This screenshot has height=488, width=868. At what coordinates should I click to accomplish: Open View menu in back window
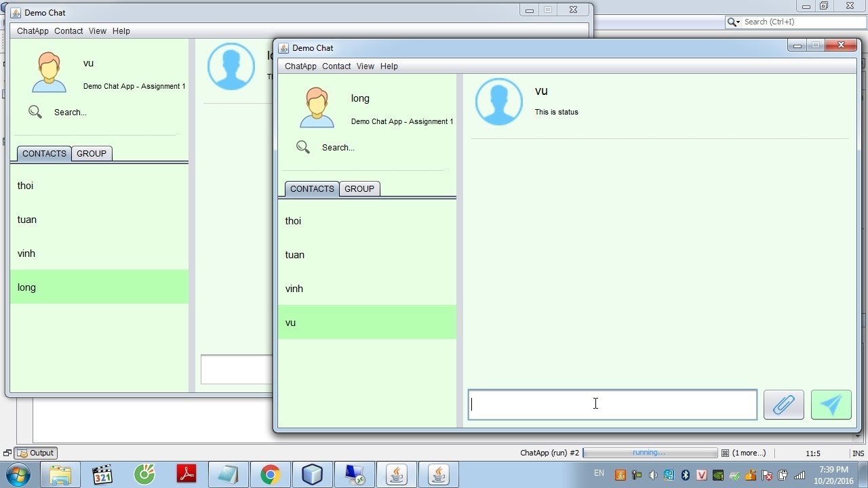click(97, 30)
